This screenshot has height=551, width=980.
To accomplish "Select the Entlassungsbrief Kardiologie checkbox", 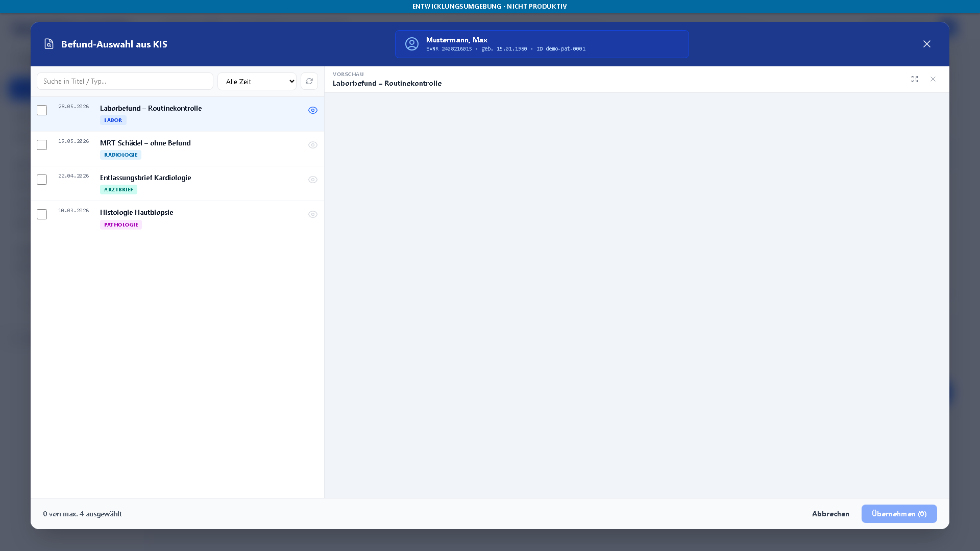I will pyautogui.click(x=42, y=180).
